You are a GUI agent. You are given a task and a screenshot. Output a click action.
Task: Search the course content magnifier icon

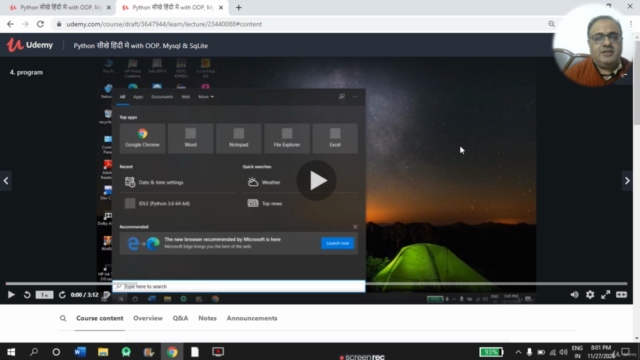tap(62, 318)
